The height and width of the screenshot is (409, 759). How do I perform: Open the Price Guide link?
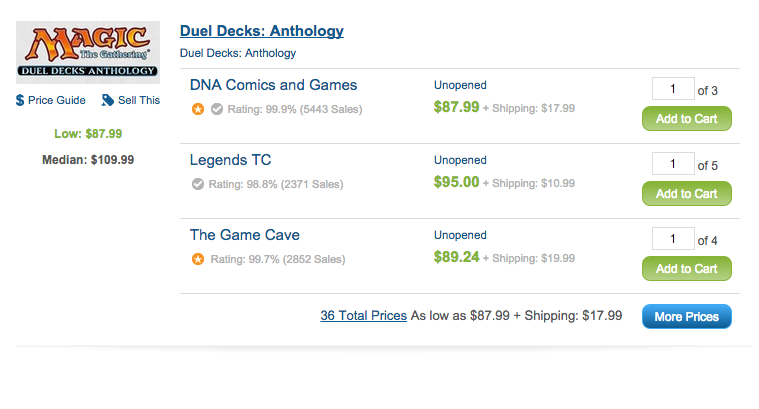coord(57,100)
